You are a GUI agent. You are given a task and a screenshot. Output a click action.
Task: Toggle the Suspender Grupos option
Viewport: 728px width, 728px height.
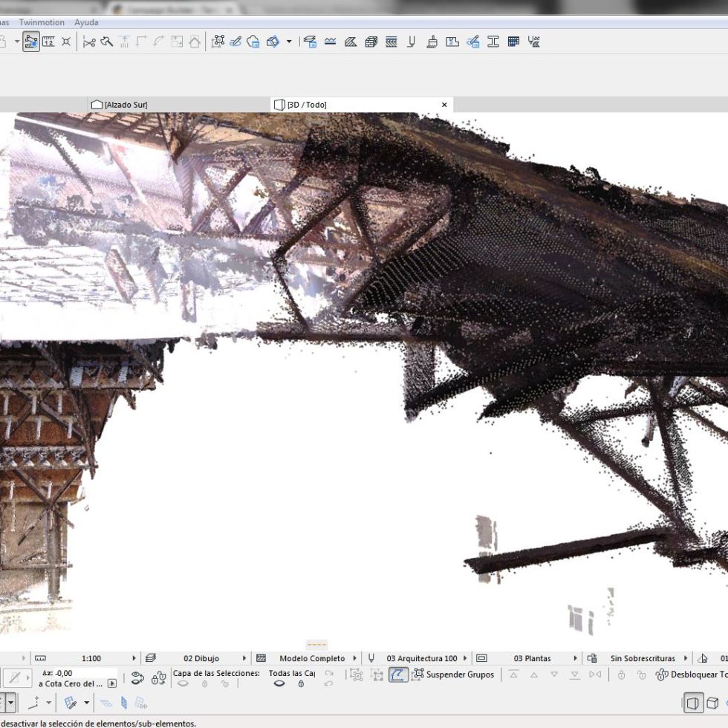453,675
